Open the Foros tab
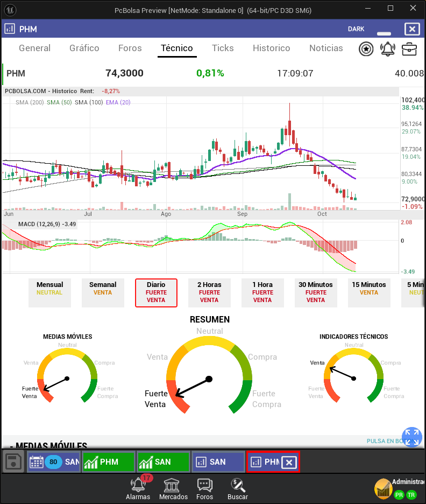Viewport: 426px width, 504px height. [x=130, y=48]
